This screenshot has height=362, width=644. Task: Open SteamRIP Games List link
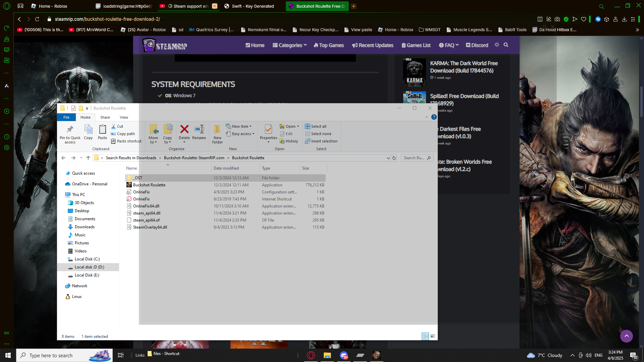416,45
